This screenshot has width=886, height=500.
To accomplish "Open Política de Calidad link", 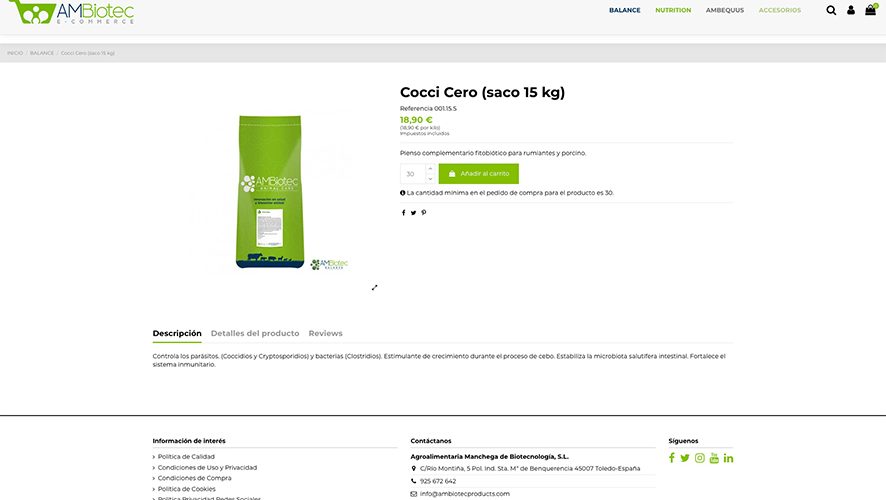I will pyautogui.click(x=186, y=456).
